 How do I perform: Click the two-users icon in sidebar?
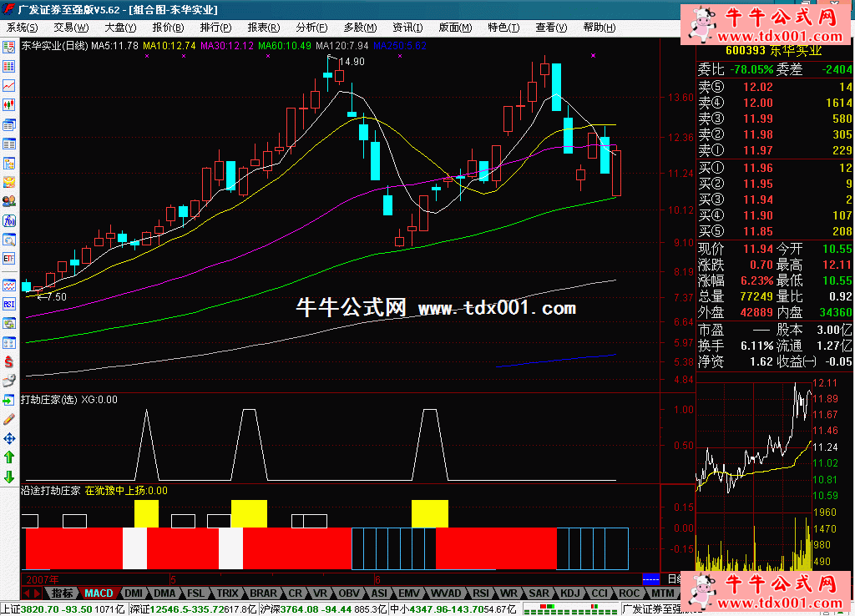click(8, 202)
